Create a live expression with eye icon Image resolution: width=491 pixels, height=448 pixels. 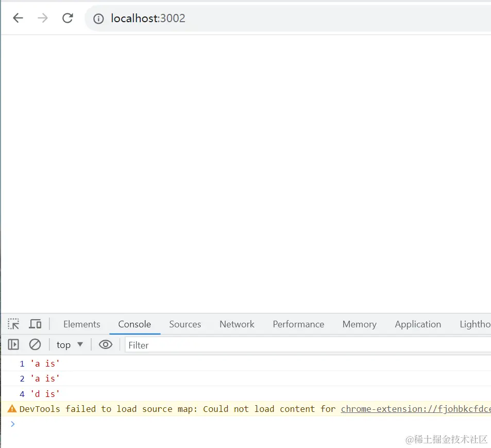[x=106, y=344]
